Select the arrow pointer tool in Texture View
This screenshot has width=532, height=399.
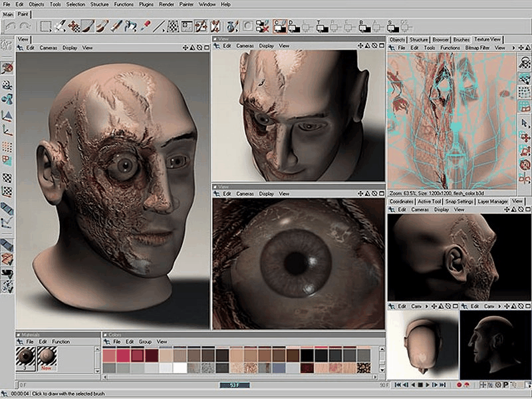pyautogui.click(x=525, y=124)
